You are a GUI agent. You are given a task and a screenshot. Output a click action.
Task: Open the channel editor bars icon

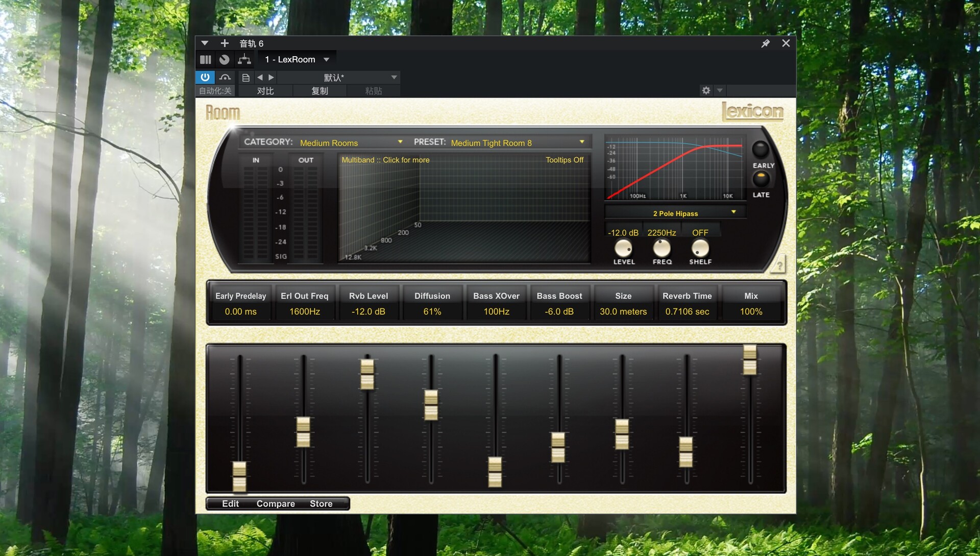click(x=206, y=60)
